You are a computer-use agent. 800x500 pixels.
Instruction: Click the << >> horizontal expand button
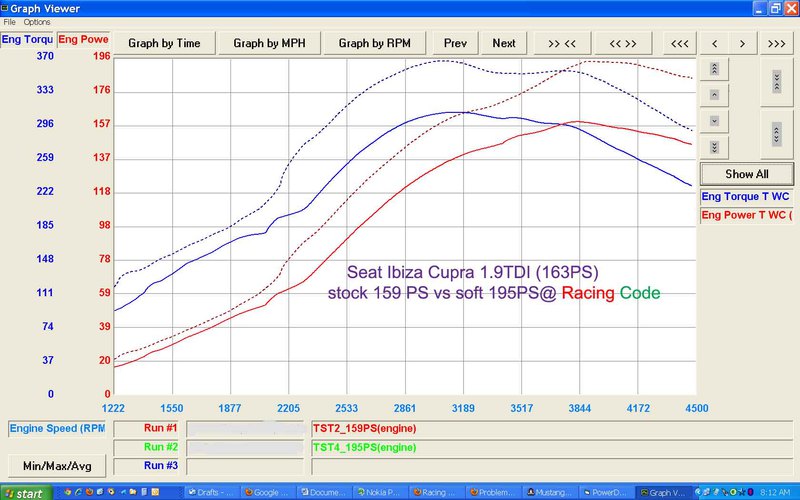(623, 43)
